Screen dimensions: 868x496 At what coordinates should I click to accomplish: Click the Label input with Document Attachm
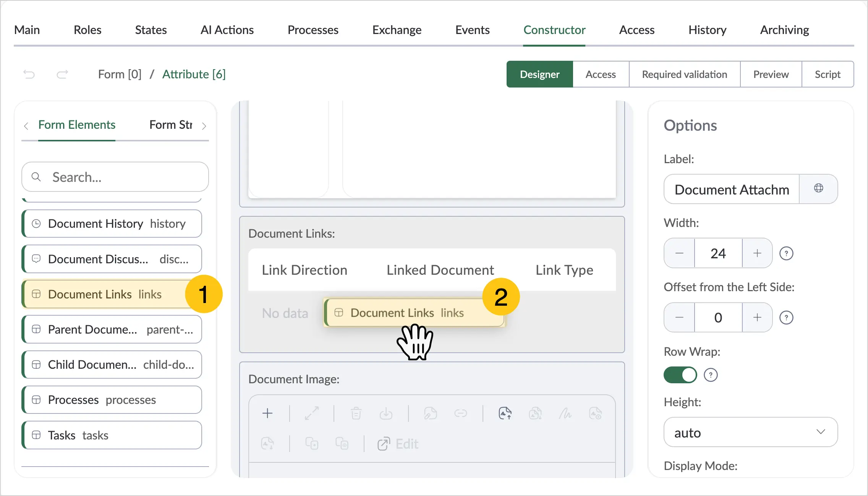pos(732,189)
